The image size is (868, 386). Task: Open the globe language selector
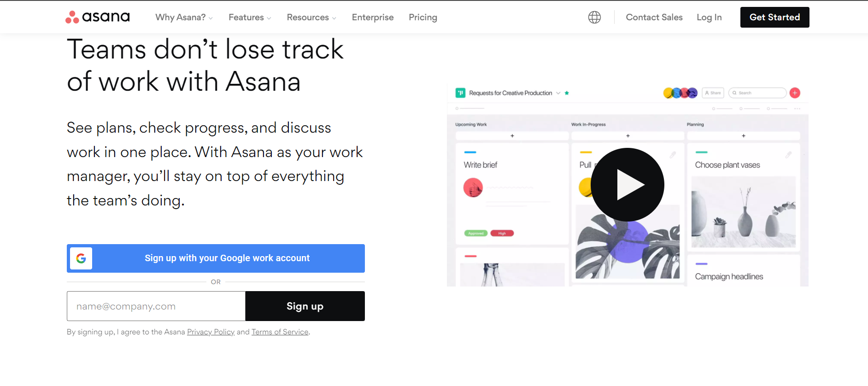pos(594,18)
